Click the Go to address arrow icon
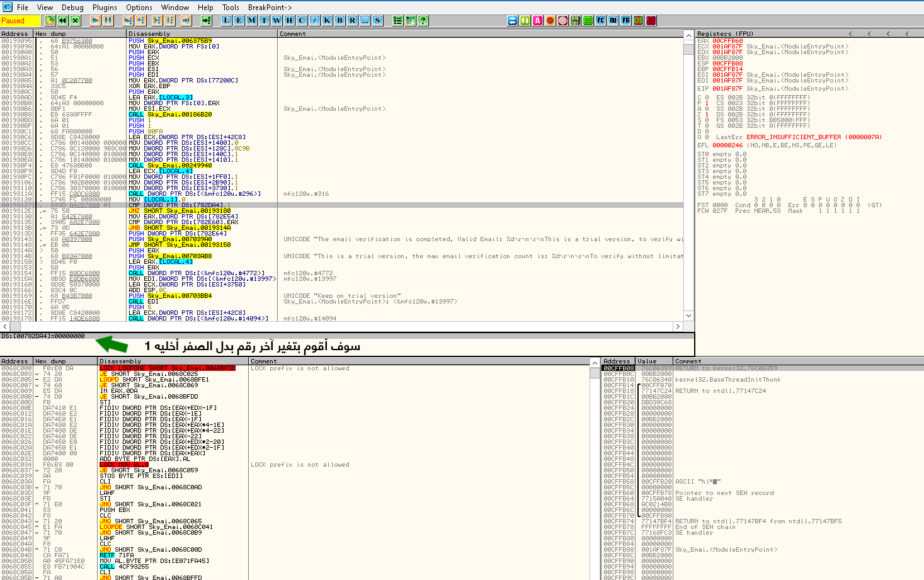 click(206, 20)
